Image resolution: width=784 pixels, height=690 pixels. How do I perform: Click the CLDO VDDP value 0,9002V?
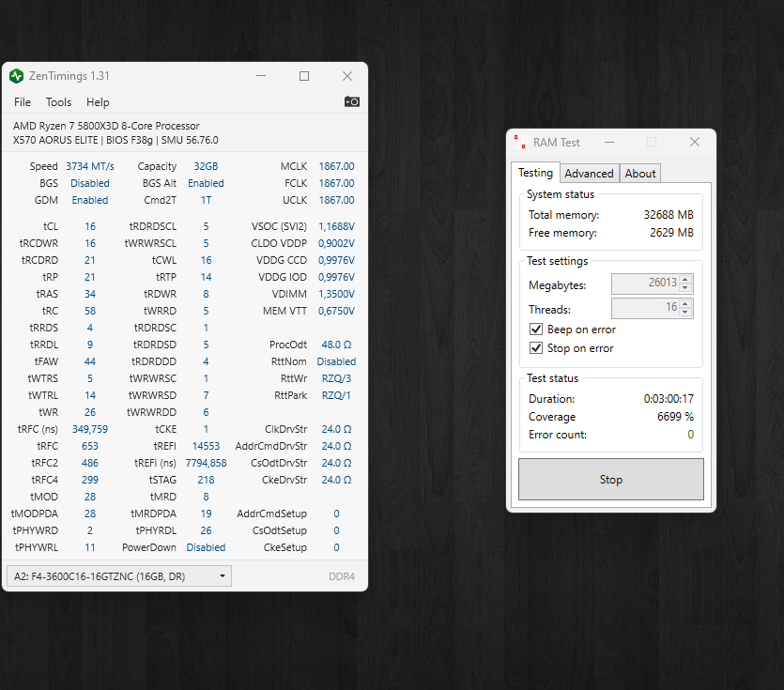[x=336, y=243]
